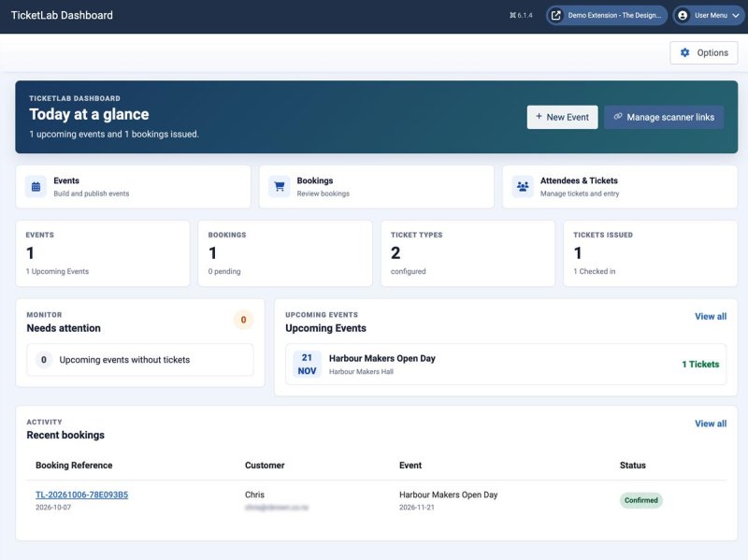Click the Attendees group icon
The image size is (748, 560).
(523, 186)
